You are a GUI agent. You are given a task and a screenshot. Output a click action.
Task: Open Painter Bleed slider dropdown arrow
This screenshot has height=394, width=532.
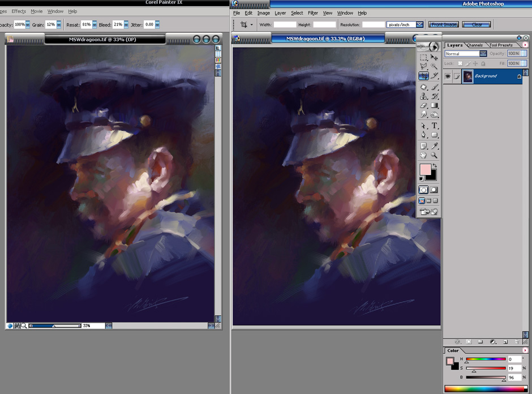click(x=126, y=24)
